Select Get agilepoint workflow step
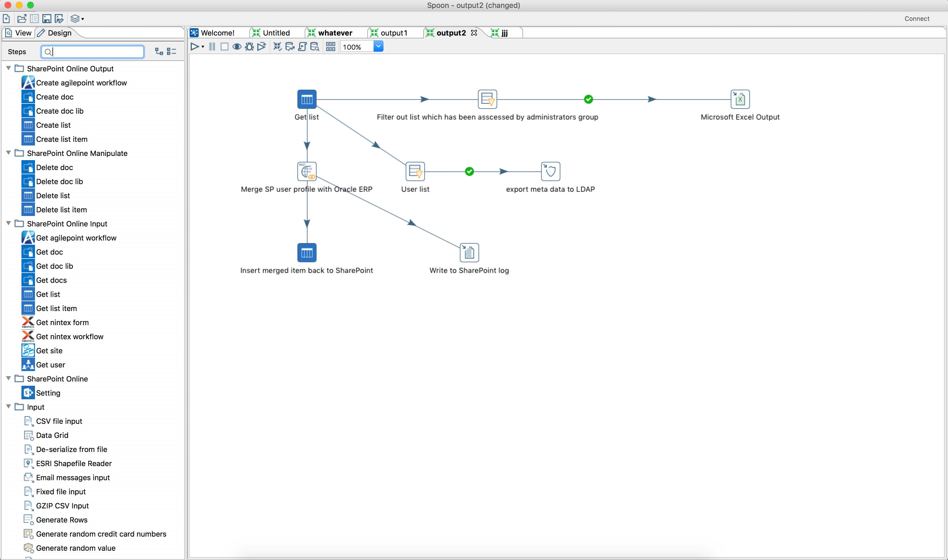 click(x=69, y=238)
